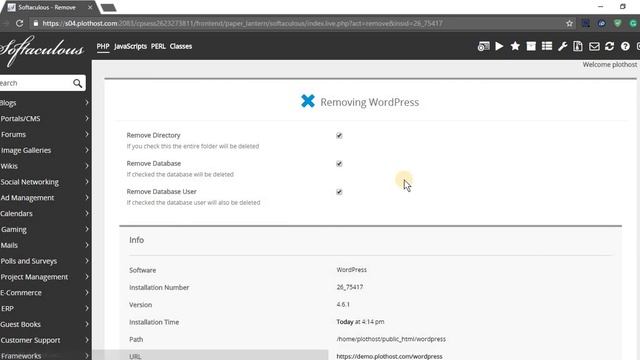Switch to the PERL tab
640x360 pixels.
pos(158,47)
